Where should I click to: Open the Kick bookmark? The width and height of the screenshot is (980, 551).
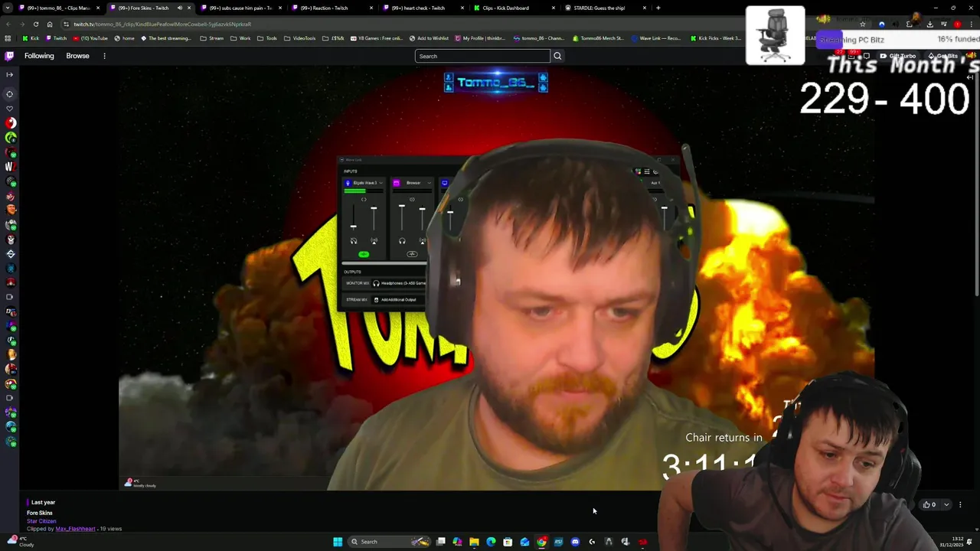coord(31,38)
